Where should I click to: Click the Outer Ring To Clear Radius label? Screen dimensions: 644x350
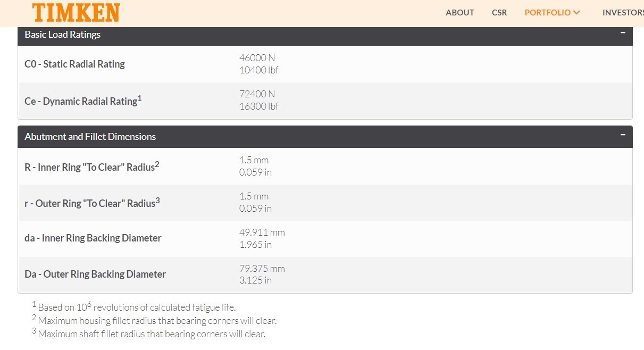point(92,203)
